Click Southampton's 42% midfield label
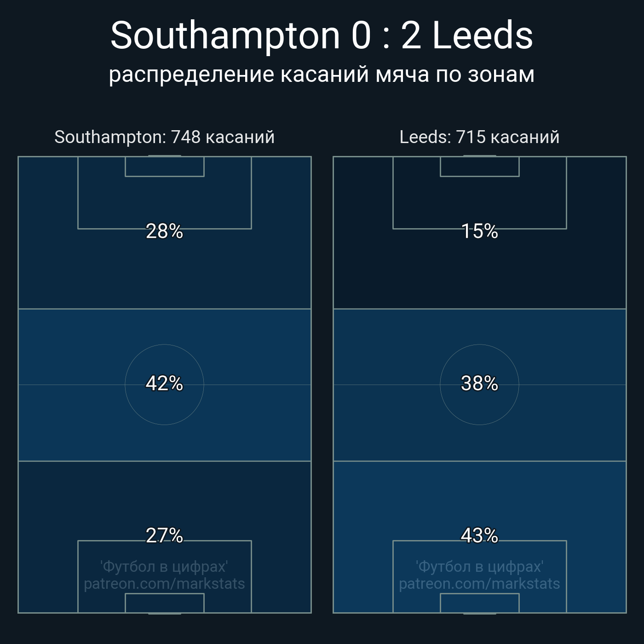This screenshot has width=644, height=644. pos(164,384)
